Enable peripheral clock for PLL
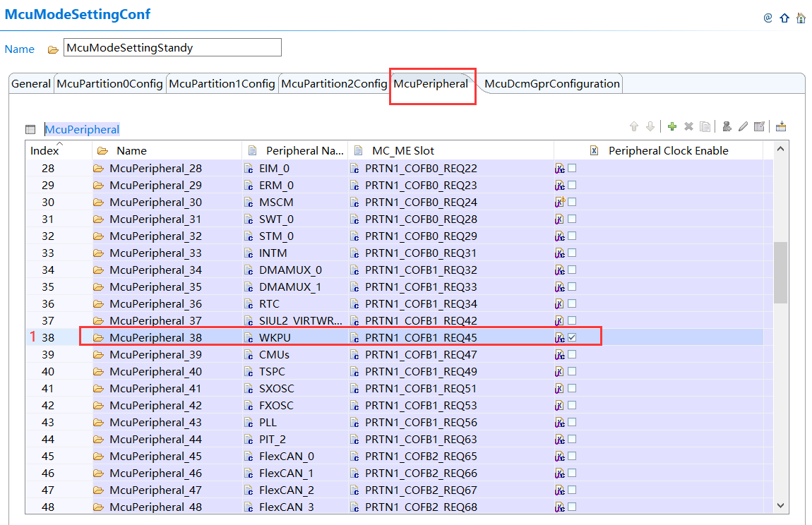Viewport: 812px width, 525px height. 572,422
